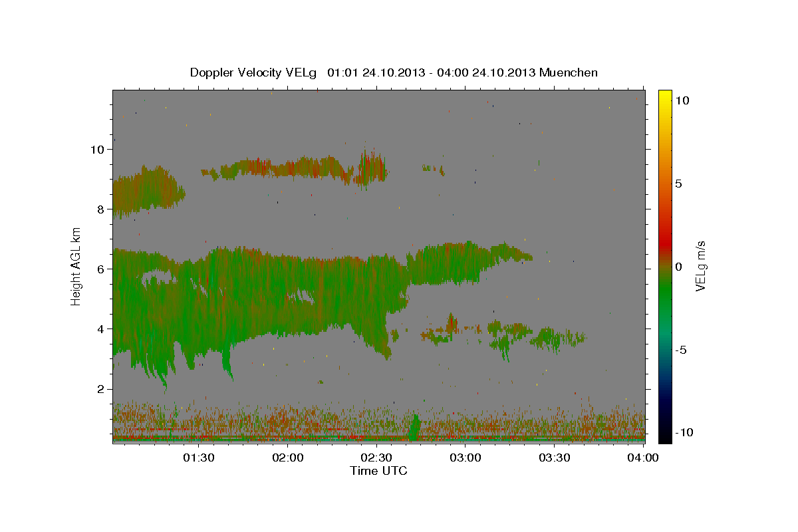Click the 01:30 time tick label
The image size is (798, 532).
point(199,458)
